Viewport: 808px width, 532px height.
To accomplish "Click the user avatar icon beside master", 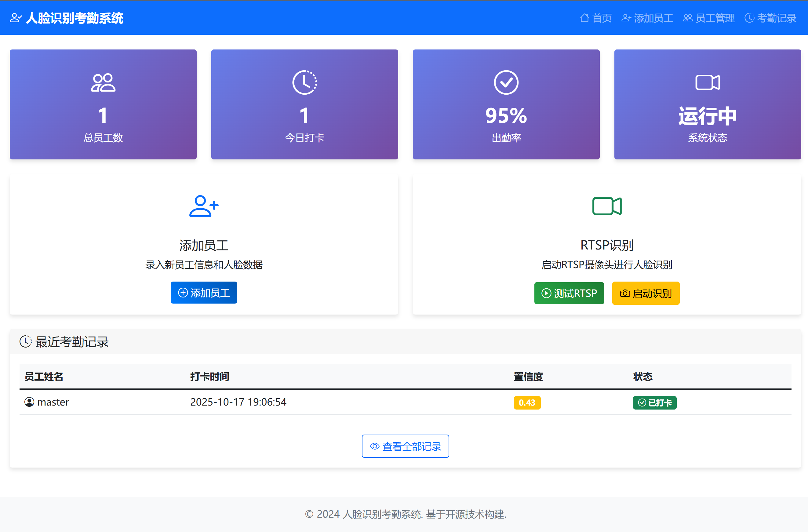I will tap(29, 402).
